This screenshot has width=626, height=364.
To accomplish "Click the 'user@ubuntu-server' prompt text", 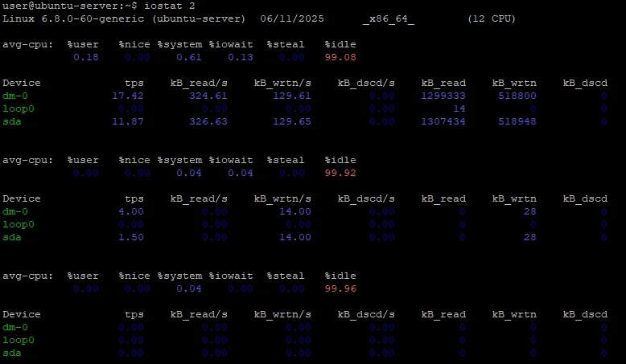I will [60, 6].
